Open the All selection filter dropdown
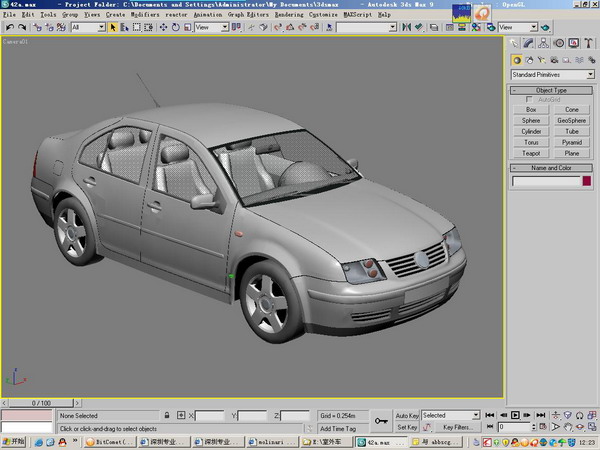This screenshot has width=600, height=450. pos(88,27)
